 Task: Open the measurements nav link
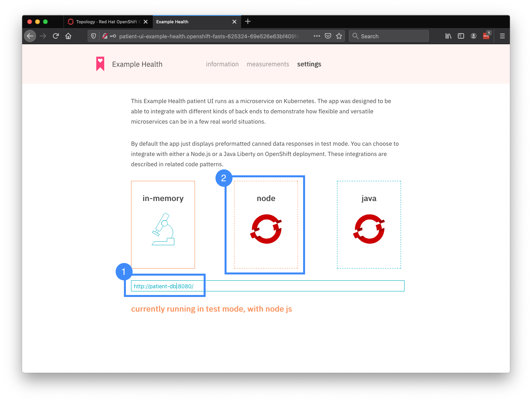click(268, 64)
